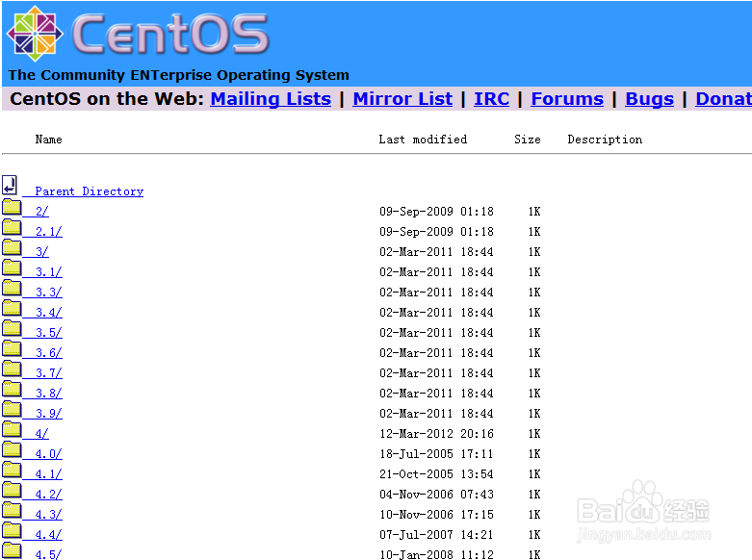Open the 3.3/ directory link

pos(48,292)
